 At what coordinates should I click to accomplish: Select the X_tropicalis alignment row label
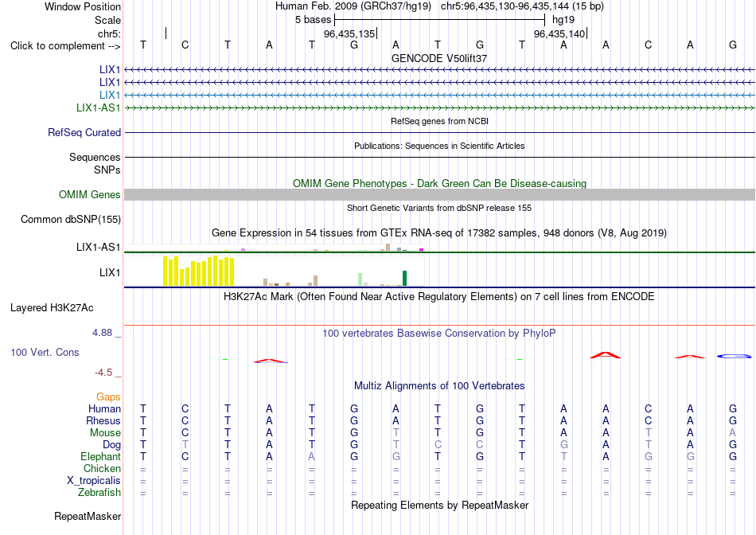pyautogui.click(x=94, y=481)
